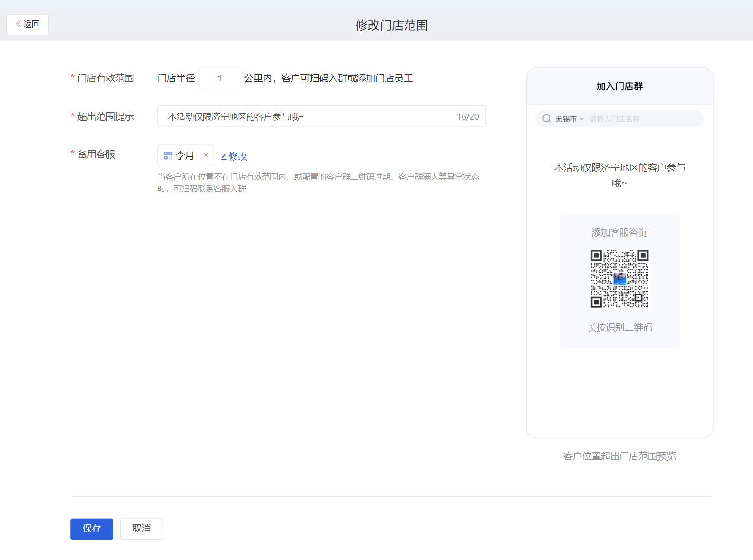Image resolution: width=753 pixels, height=560 pixels.
Task: Click the 修改门店范围 page title
Action: [x=392, y=25]
